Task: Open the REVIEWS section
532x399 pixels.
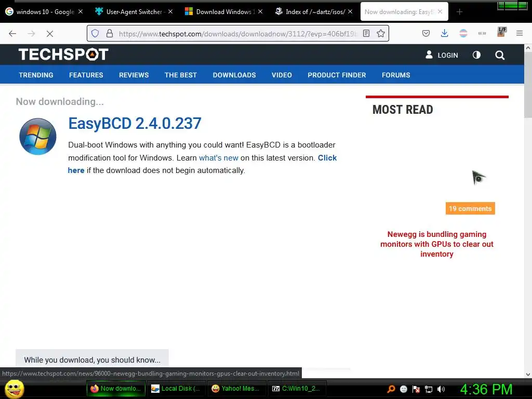Action: coord(134,75)
